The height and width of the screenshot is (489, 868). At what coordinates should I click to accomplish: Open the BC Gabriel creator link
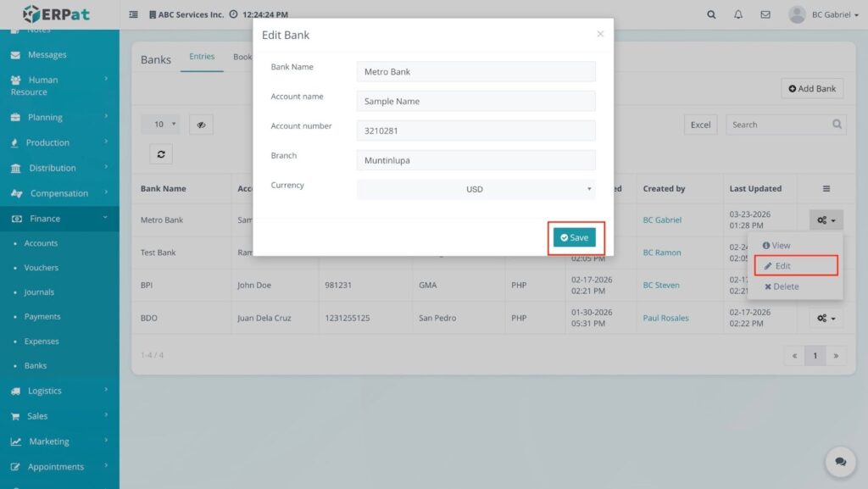click(662, 219)
